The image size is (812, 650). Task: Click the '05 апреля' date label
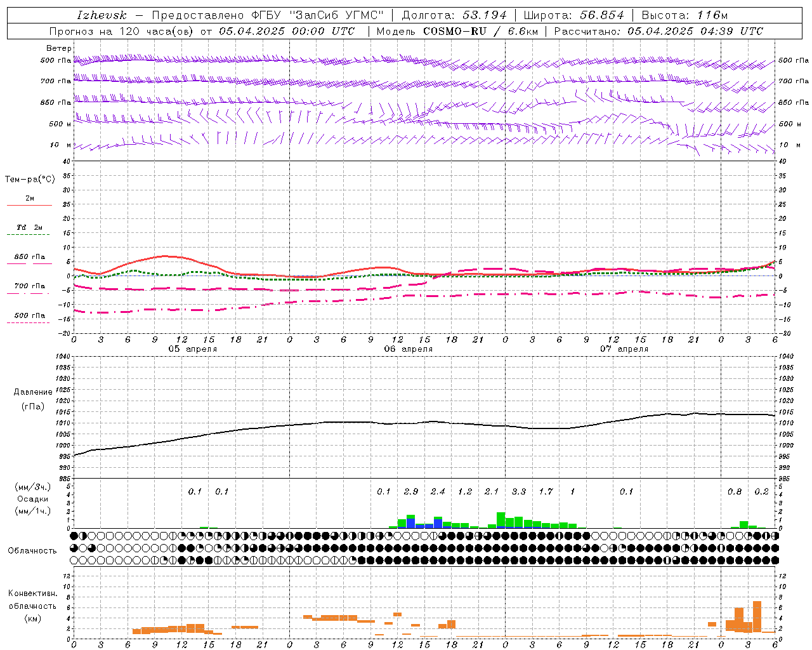pos(192,349)
